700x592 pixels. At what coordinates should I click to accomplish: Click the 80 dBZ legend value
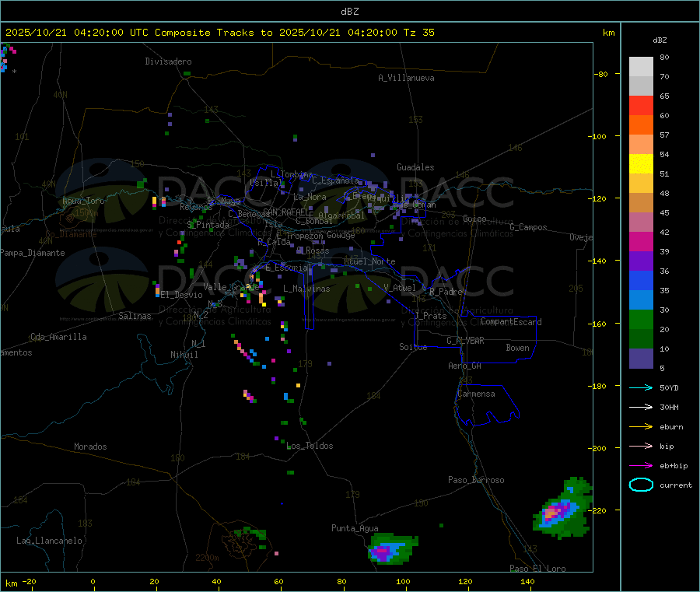pos(664,57)
